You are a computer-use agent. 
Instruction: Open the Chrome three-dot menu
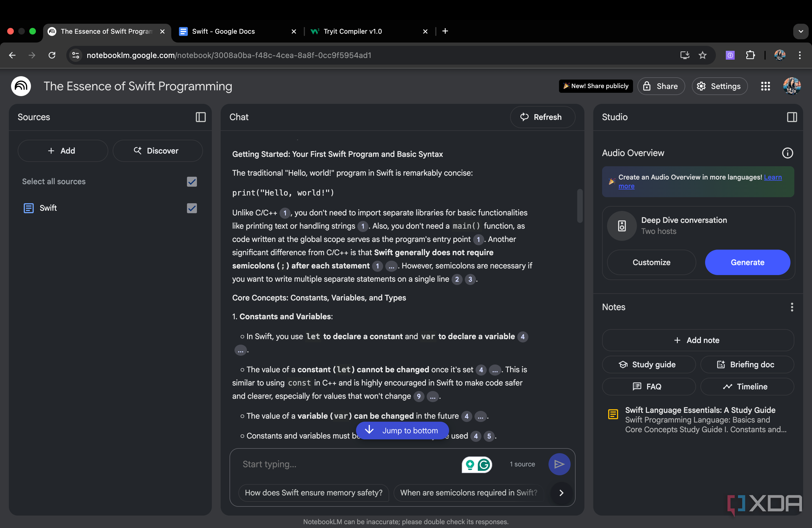[x=800, y=55]
